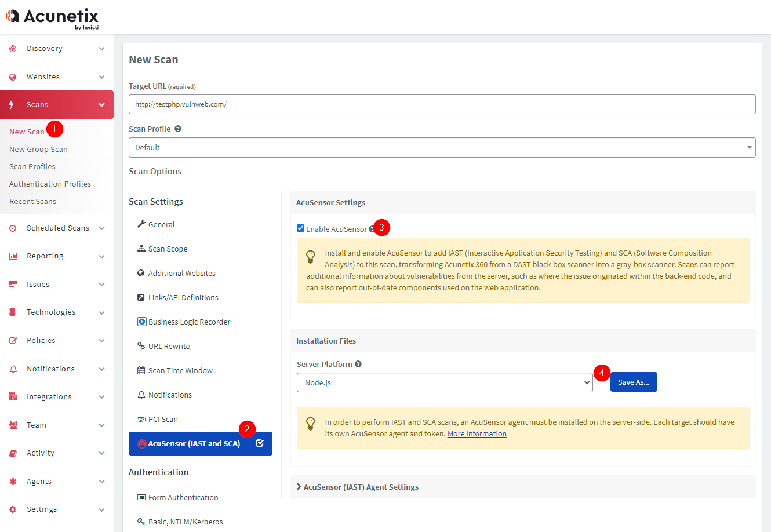Click the Save As... button
The width and height of the screenshot is (771, 532).
pos(634,382)
